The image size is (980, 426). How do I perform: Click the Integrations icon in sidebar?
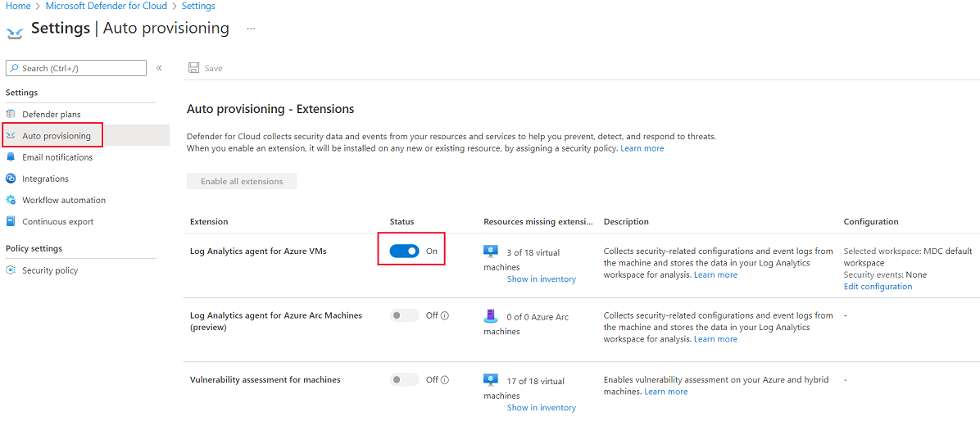pyautogui.click(x=10, y=179)
